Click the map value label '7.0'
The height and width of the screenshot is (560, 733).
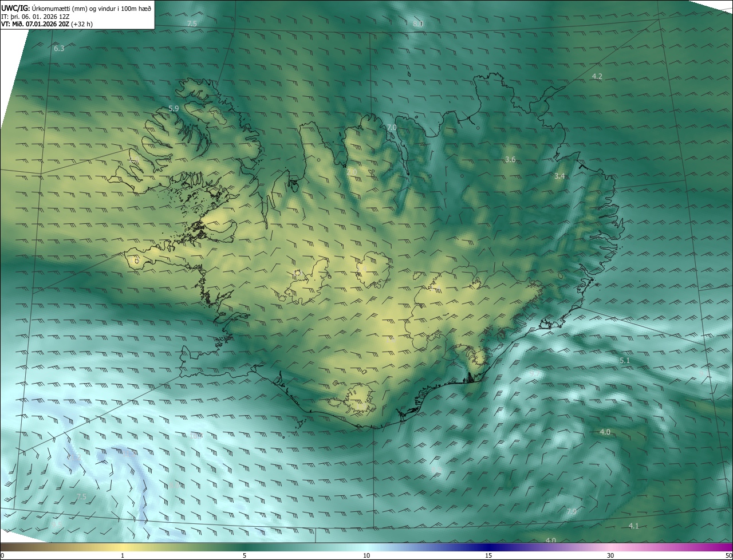click(x=392, y=127)
